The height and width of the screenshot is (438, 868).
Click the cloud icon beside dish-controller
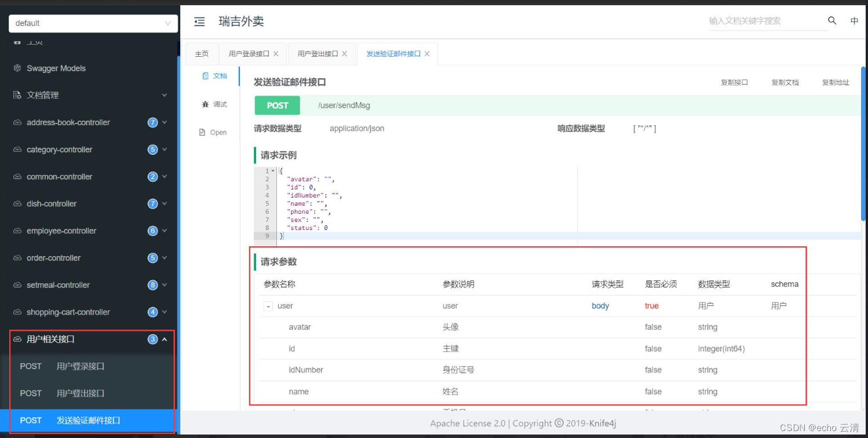click(17, 204)
